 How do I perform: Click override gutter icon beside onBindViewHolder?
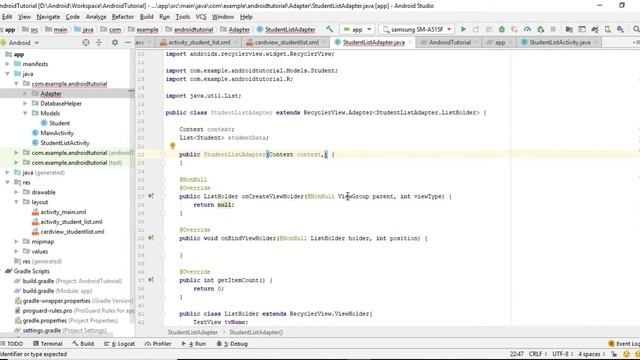click(x=151, y=238)
